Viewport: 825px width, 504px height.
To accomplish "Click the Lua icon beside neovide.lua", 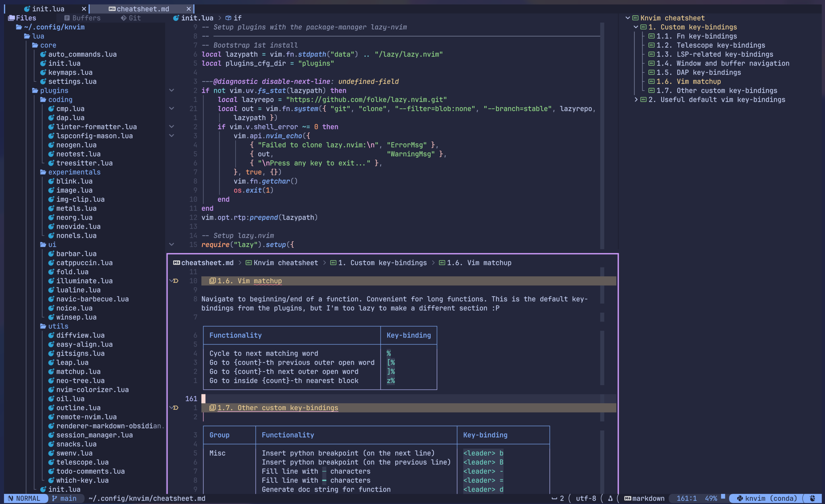I will [x=51, y=226].
